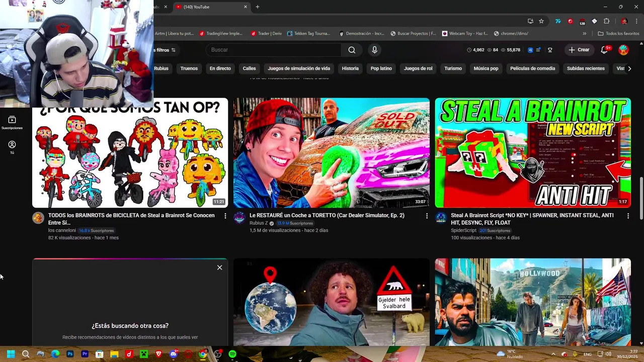Click the red record extension icon
Image resolution: width=644 pixels, height=362 pixels.
click(x=570, y=21)
